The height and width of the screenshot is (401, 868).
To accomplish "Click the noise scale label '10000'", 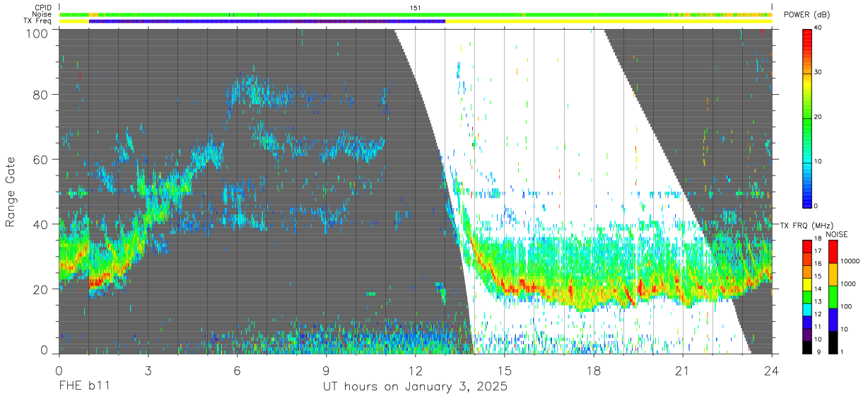I will (850, 261).
